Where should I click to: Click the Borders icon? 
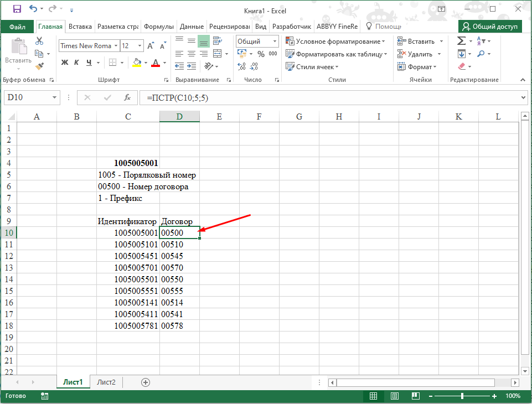[112, 63]
